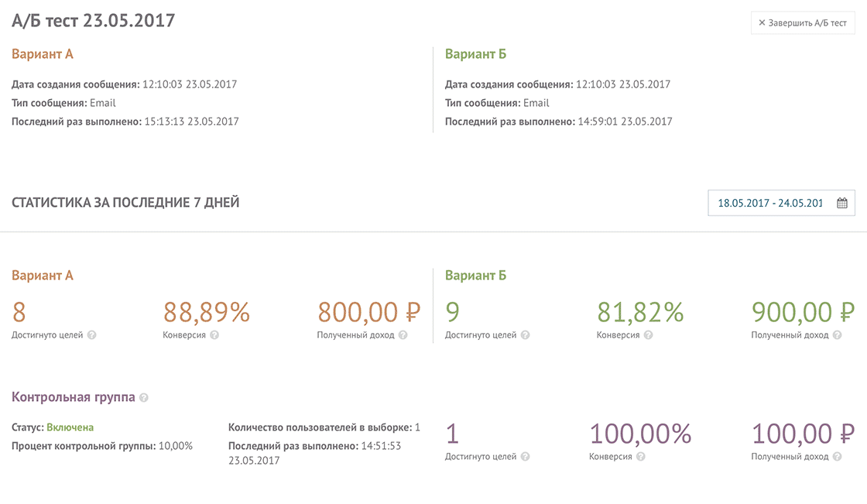This screenshot has width=867, height=504.
Task: Help icon beside Вариант Б Полученный доход
Action: click(838, 335)
